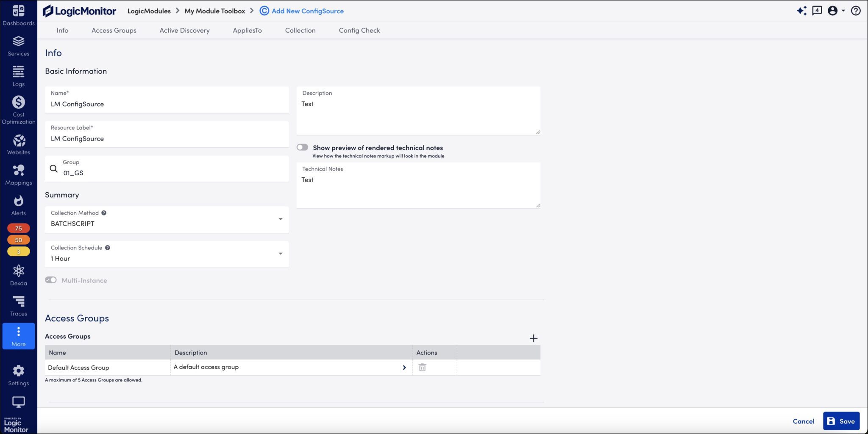Image resolution: width=868 pixels, height=434 pixels.
Task: Click the sparkle AI assistant icon
Action: point(801,11)
